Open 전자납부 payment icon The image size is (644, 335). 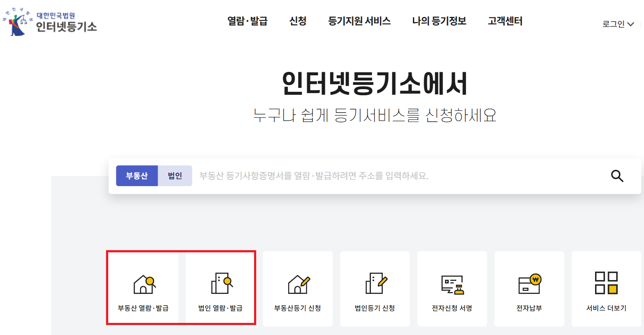[530, 284]
